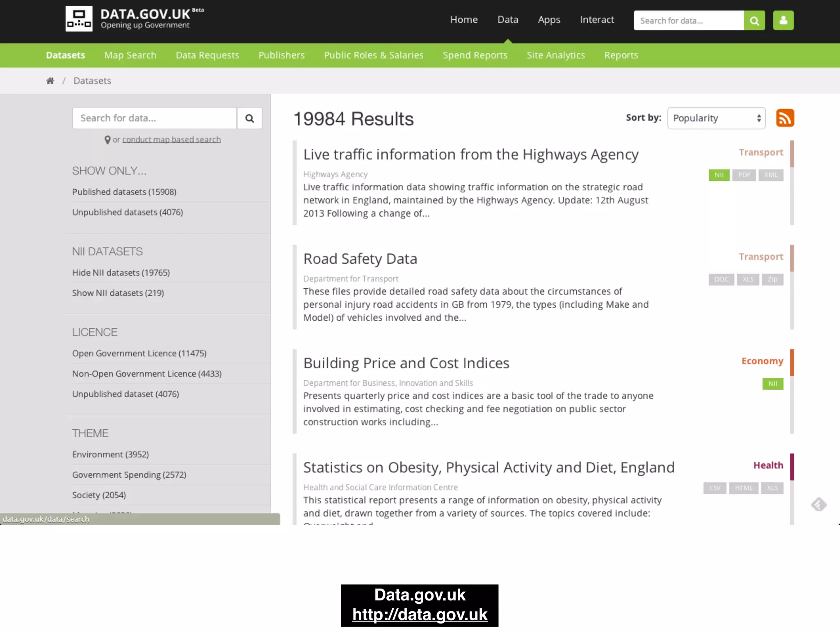Focus the sidebar Search for data field
840x630 pixels.
tap(155, 118)
